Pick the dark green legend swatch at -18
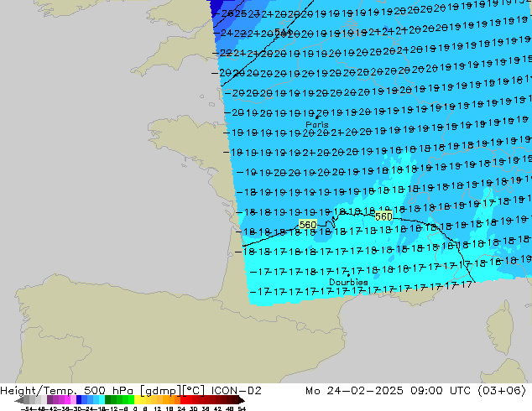This screenshot has width=532, height=411. pos(108,400)
